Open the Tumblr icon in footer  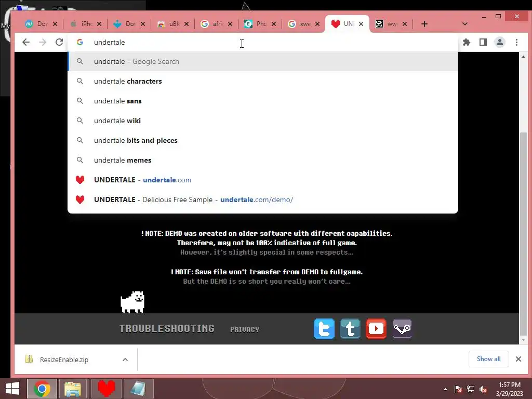350,329
